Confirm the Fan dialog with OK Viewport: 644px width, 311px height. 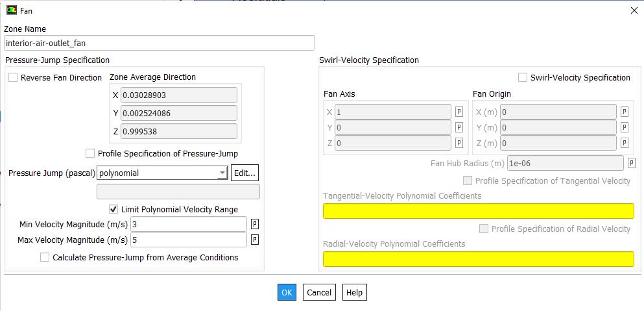tap(287, 292)
